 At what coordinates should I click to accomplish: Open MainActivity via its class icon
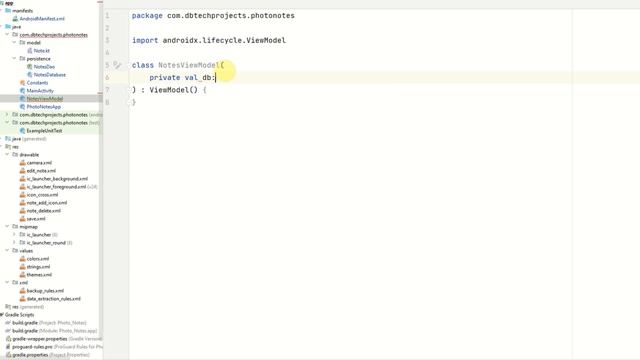22,91
